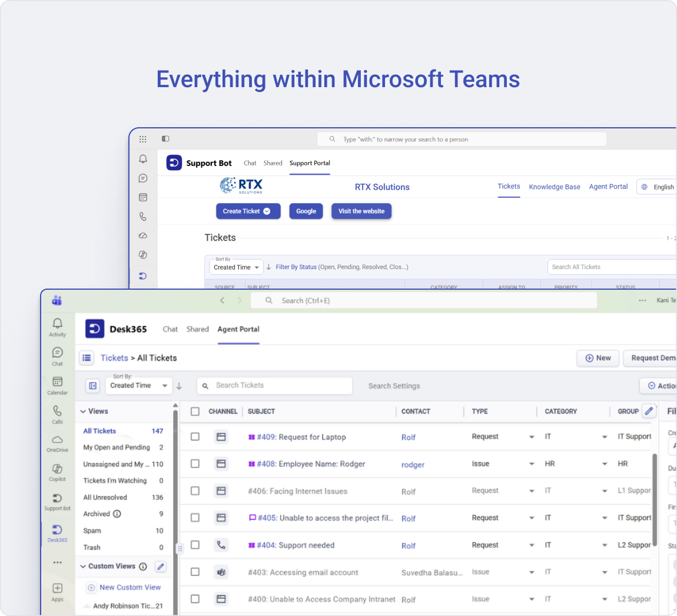Collapse the Custom Views section

[83, 567]
